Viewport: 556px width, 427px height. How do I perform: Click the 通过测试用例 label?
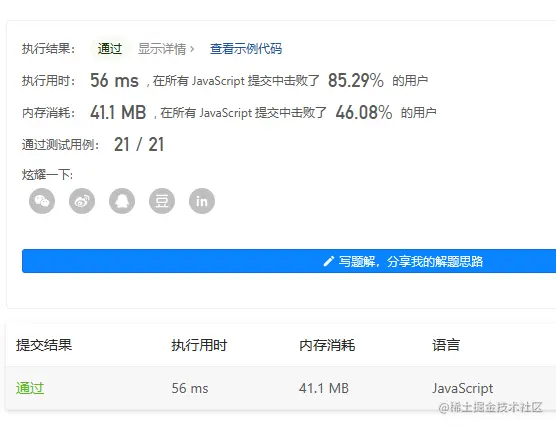[x=60, y=145]
